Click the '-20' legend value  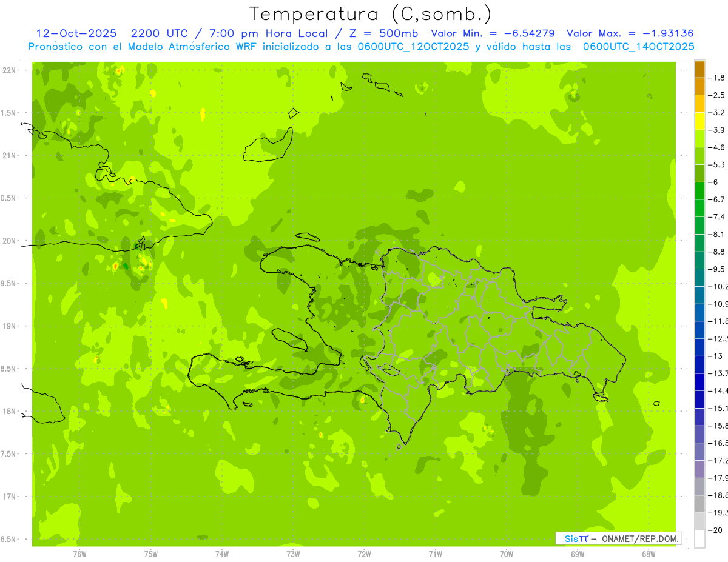tap(716, 530)
